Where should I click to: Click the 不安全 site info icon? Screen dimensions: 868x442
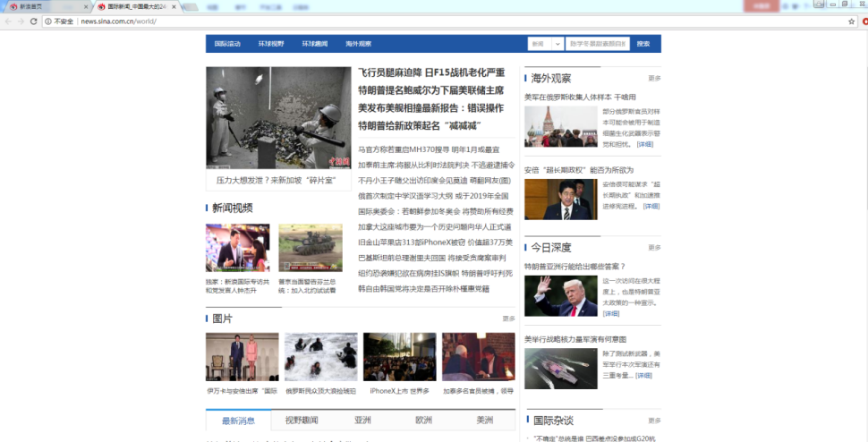click(48, 21)
